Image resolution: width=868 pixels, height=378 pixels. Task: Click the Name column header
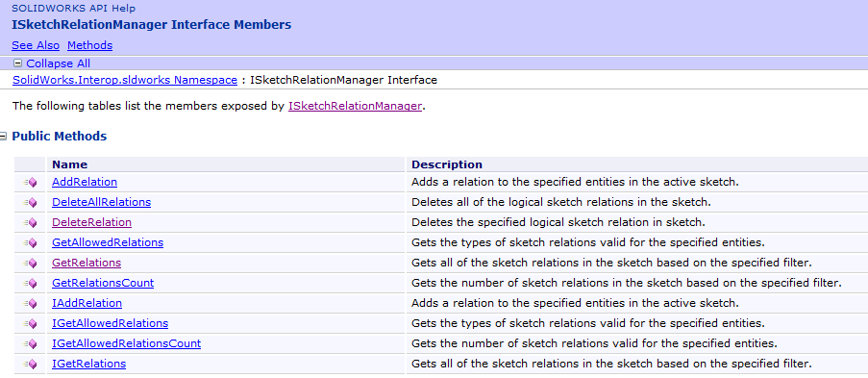[70, 164]
